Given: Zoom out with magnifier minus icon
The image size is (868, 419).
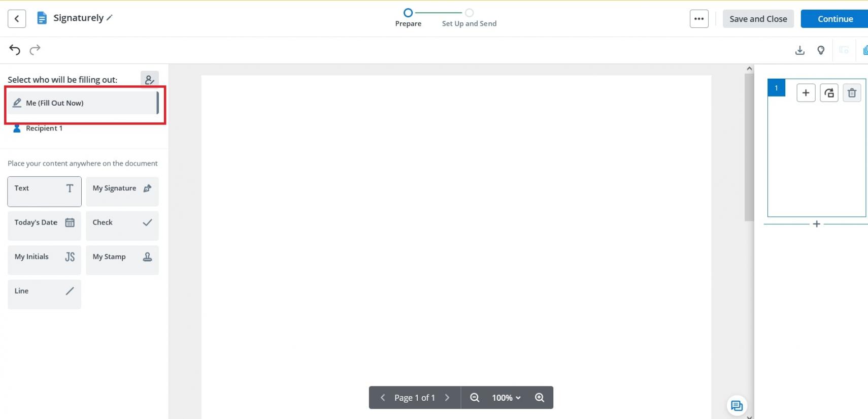Looking at the screenshot, I should pyautogui.click(x=475, y=398).
